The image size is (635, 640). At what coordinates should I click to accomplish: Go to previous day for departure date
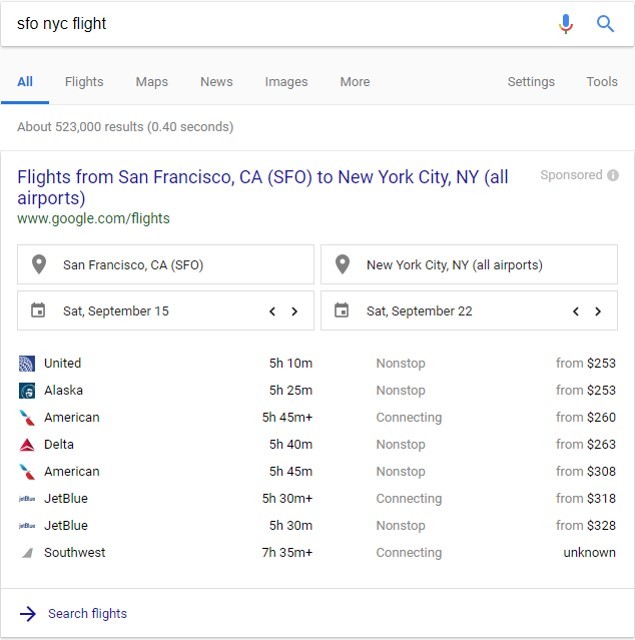pos(272,311)
